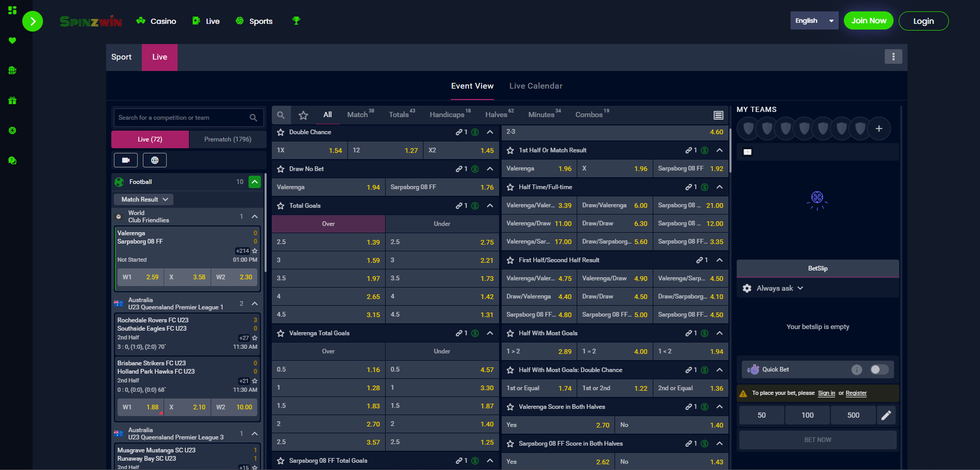Click cash-out icon on Double Chance

[x=475, y=132]
